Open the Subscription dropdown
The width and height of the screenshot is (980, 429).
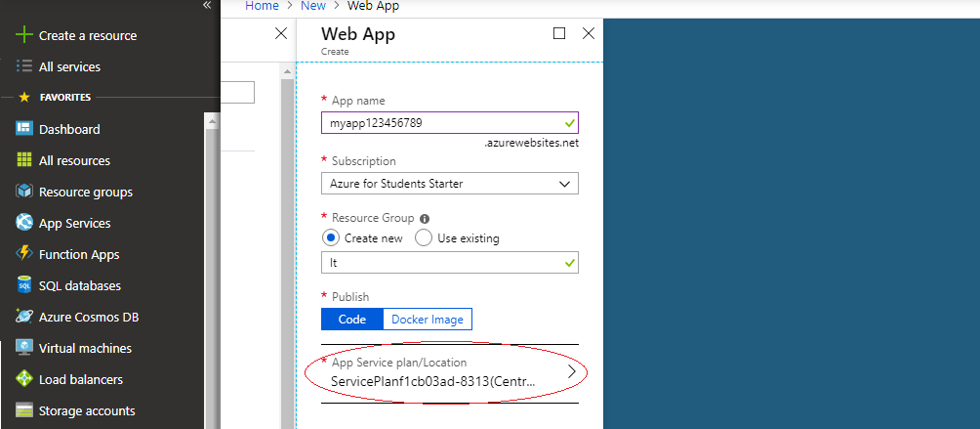(450, 184)
